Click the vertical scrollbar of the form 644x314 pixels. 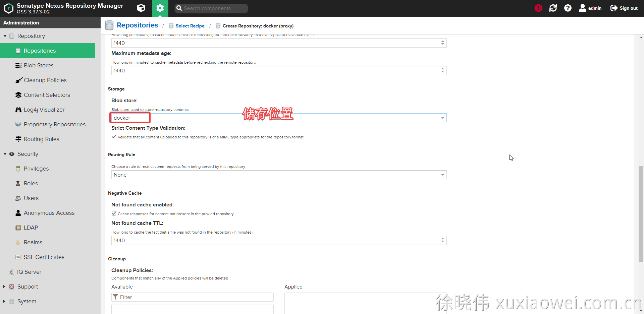click(641, 214)
